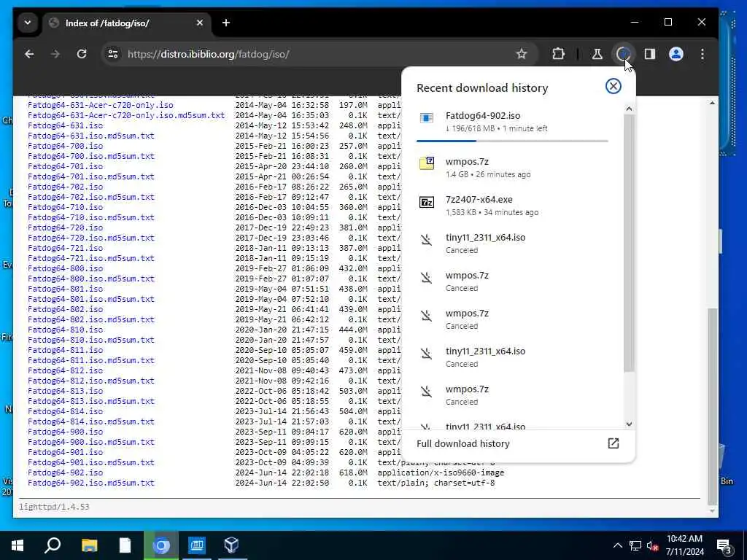
Task: Open Fatdog64-721.iso.md5sum.txt link
Action: (91, 259)
